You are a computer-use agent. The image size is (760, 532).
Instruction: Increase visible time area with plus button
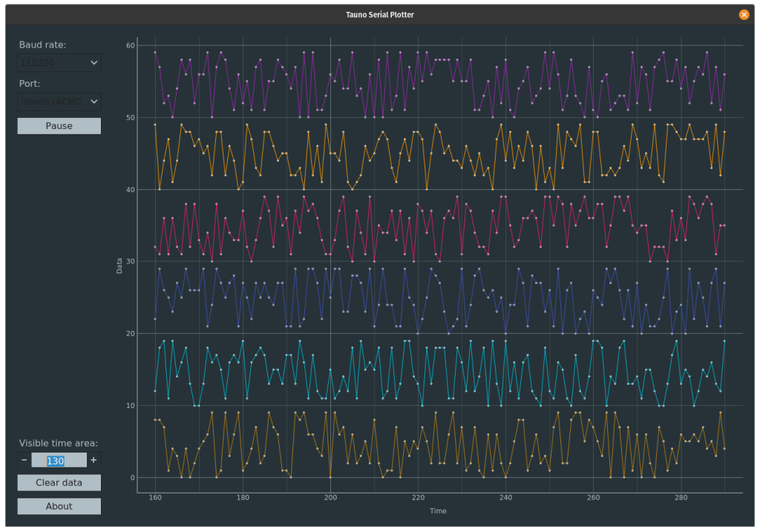click(94, 461)
